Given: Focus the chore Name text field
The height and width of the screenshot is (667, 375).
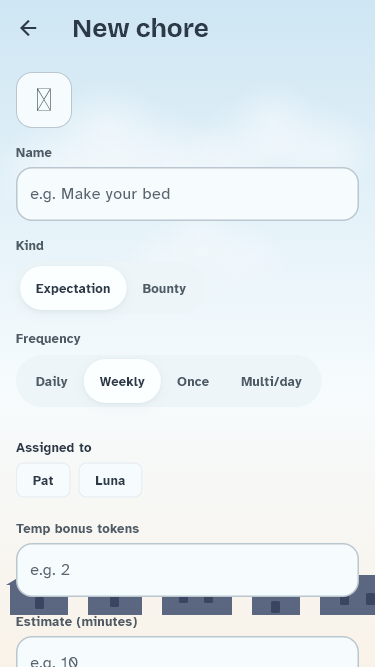Looking at the screenshot, I should pyautogui.click(x=188, y=194).
